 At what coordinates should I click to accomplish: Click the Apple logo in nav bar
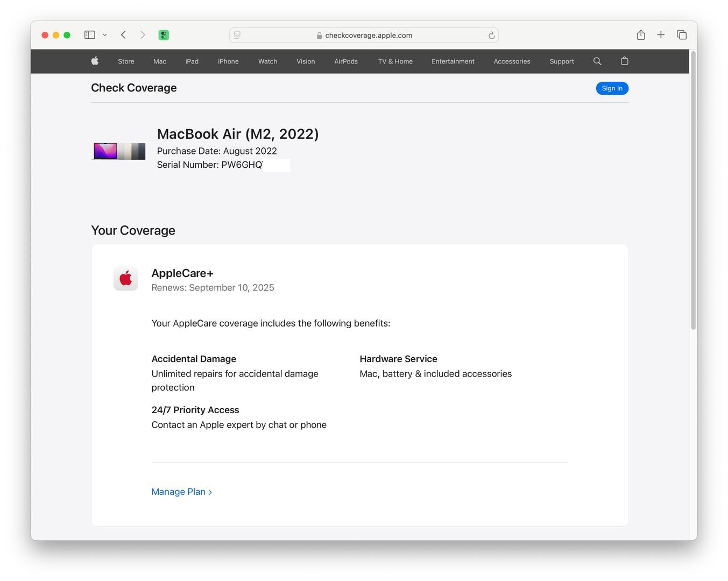pyautogui.click(x=95, y=61)
